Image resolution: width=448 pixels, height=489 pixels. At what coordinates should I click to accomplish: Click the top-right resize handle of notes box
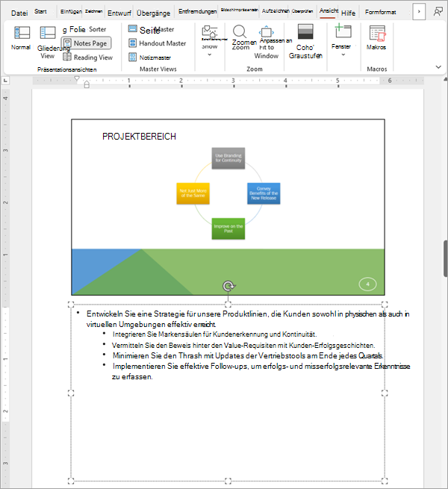coord(385,305)
